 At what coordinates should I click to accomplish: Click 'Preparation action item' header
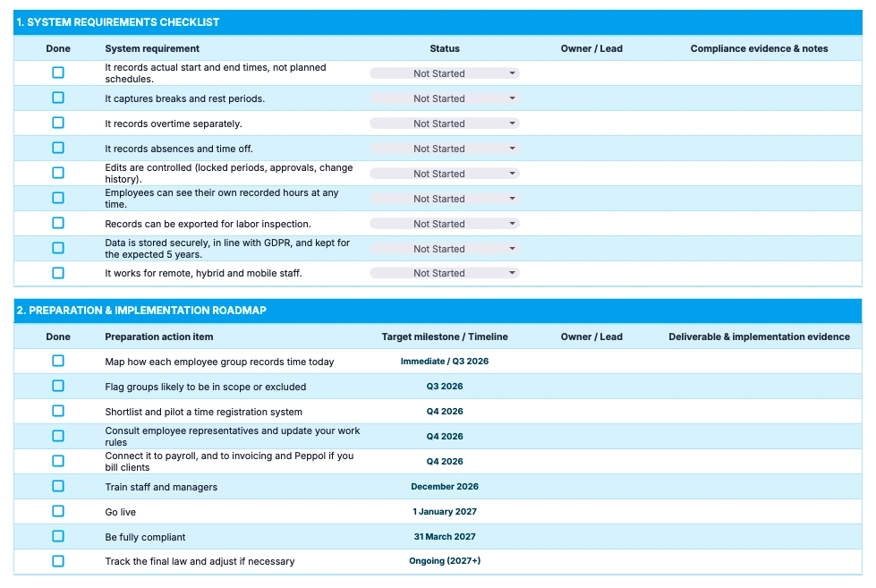159,337
